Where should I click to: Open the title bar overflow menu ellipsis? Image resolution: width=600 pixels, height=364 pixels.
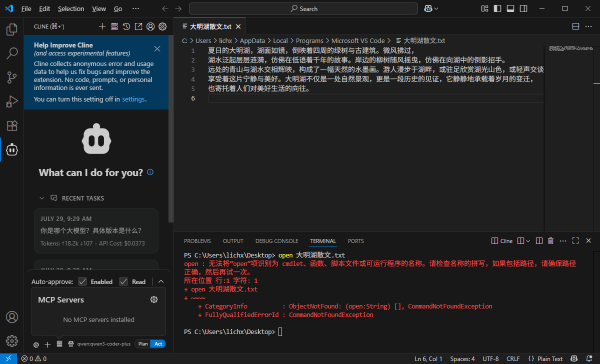click(x=135, y=8)
